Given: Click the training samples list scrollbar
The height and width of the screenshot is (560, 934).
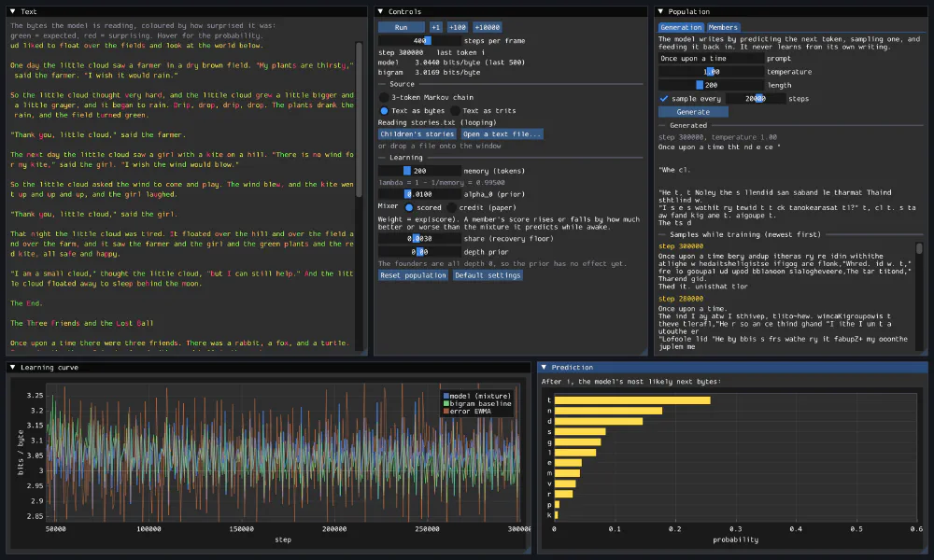Looking at the screenshot, I should tap(919, 248).
